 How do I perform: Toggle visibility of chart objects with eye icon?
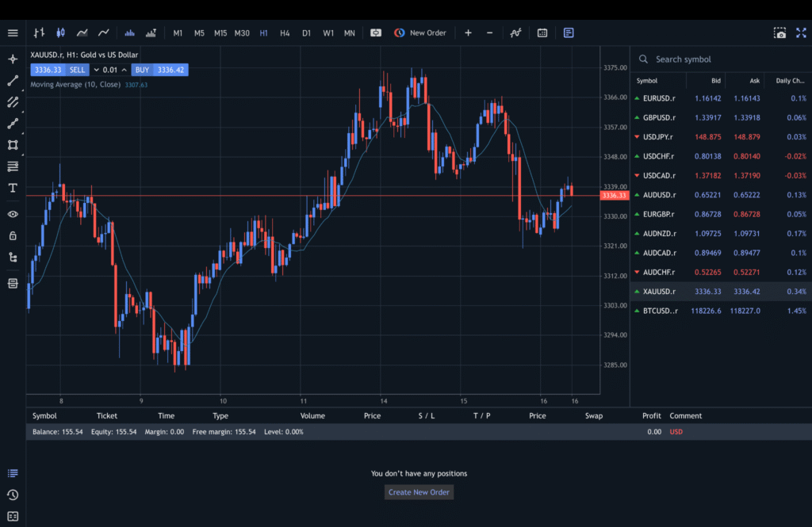coord(13,214)
